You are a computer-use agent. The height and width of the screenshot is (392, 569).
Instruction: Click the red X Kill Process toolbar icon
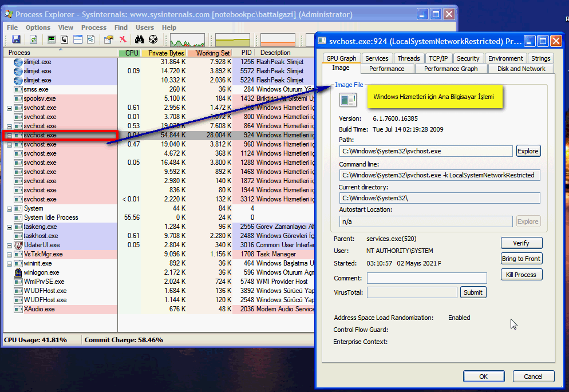[123, 39]
